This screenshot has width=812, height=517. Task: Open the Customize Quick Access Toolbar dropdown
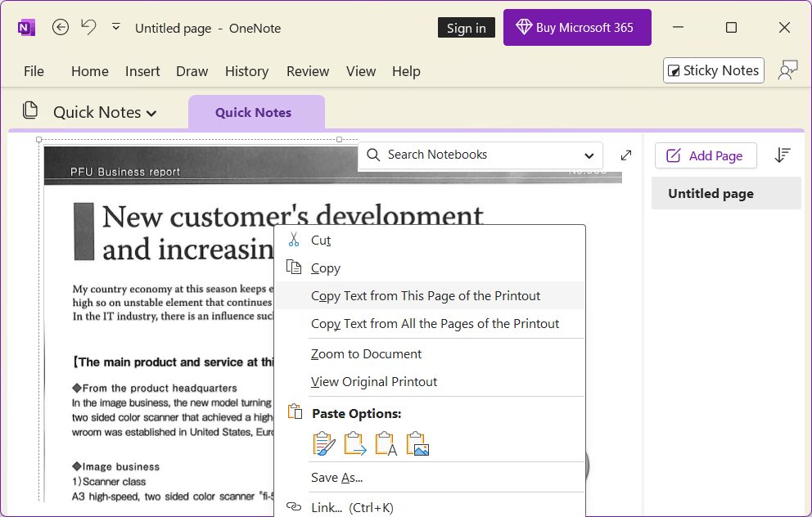[x=115, y=27]
